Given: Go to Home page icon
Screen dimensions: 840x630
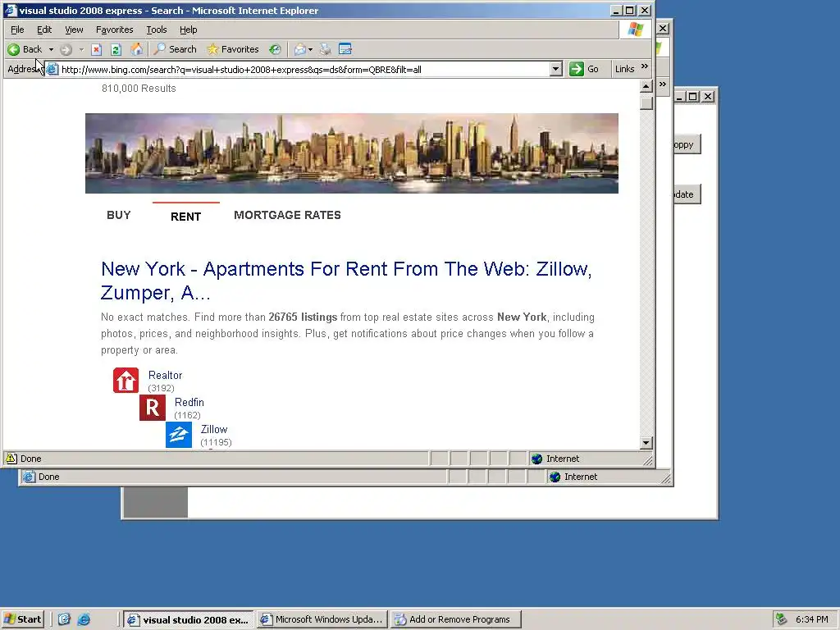Looking at the screenshot, I should click(x=137, y=50).
